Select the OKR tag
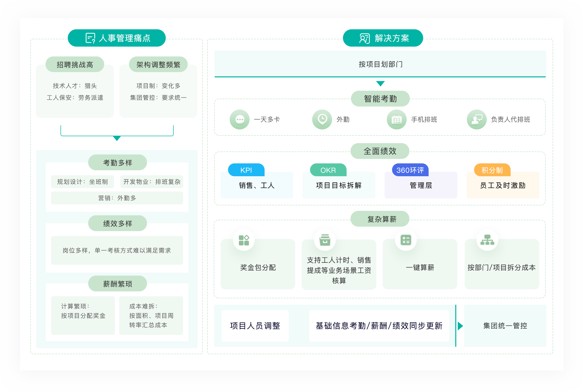This screenshot has width=583, height=392. click(x=328, y=170)
